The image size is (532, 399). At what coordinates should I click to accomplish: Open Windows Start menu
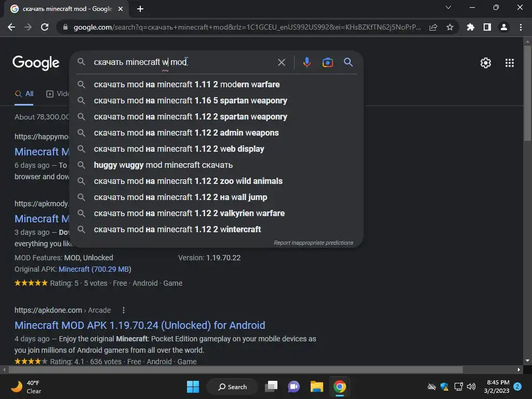click(x=193, y=387)
